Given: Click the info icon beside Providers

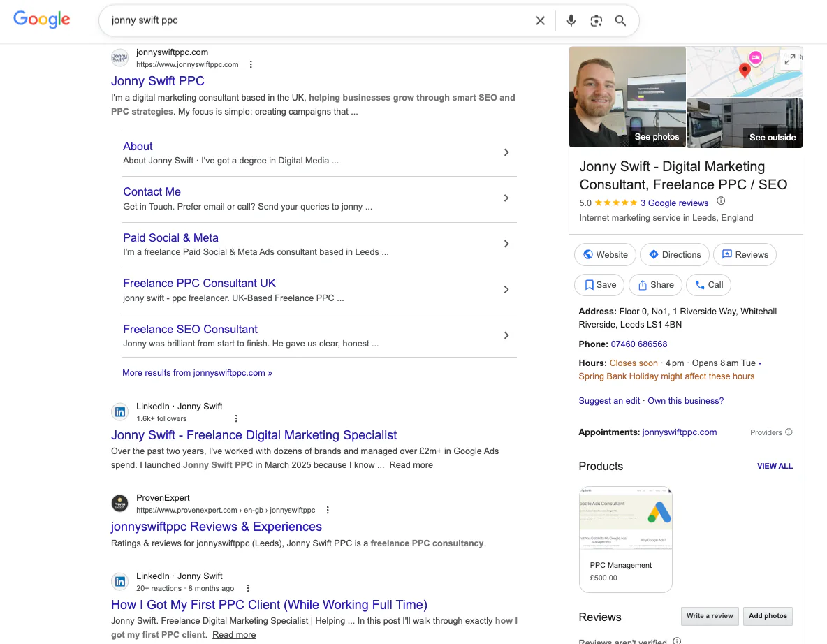Looking at the screenshot, I should click(x=789, y=432).
